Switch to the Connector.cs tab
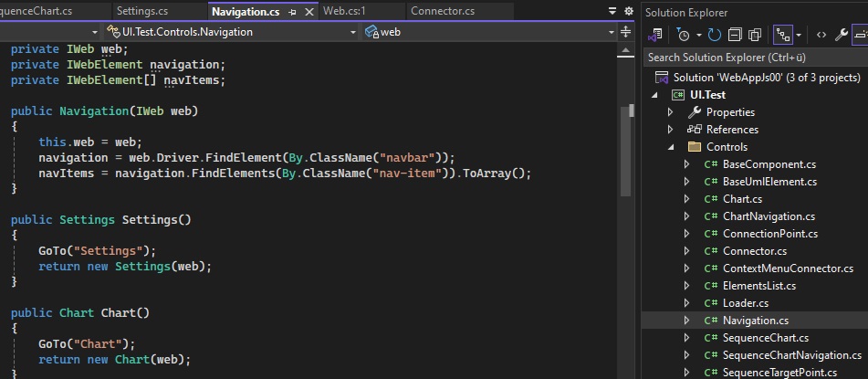The image size is (868, 379). click(x=443, y=11)
